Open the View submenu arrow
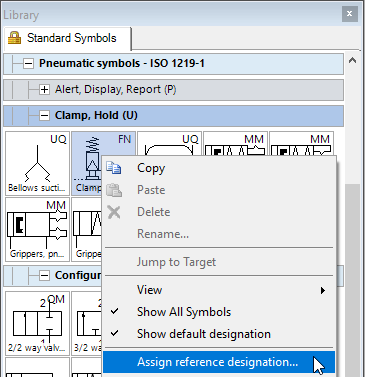The width and height of the screenshot is (365, 377). point(323,290)
